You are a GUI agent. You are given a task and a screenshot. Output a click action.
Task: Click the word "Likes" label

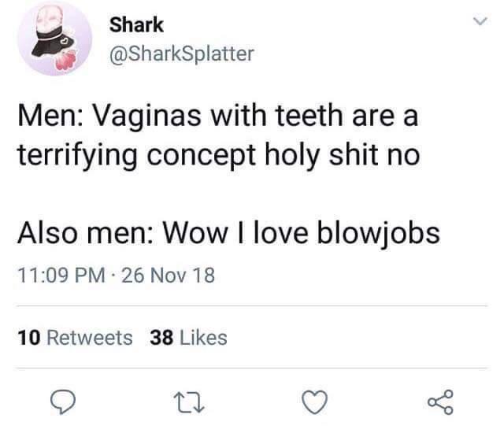pos(203,338)
